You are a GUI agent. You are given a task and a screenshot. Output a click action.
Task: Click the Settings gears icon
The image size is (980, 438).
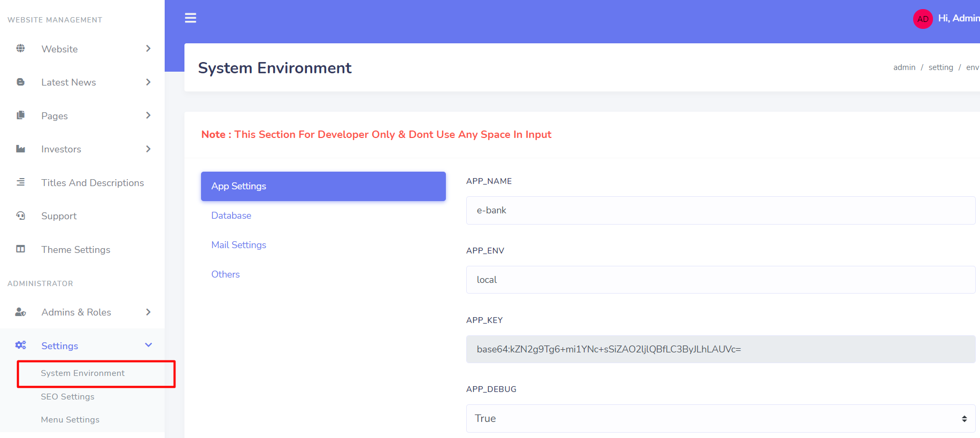(20, 345)
